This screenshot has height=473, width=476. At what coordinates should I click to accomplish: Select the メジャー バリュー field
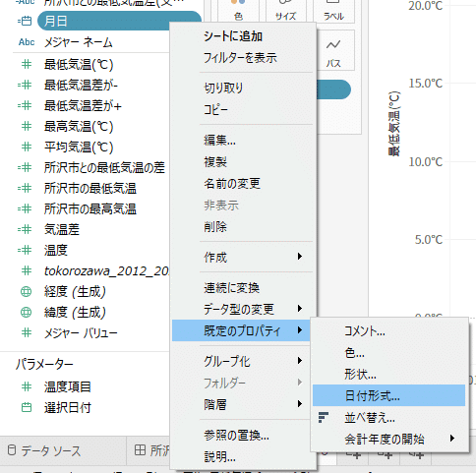click(x=81, y=333)
